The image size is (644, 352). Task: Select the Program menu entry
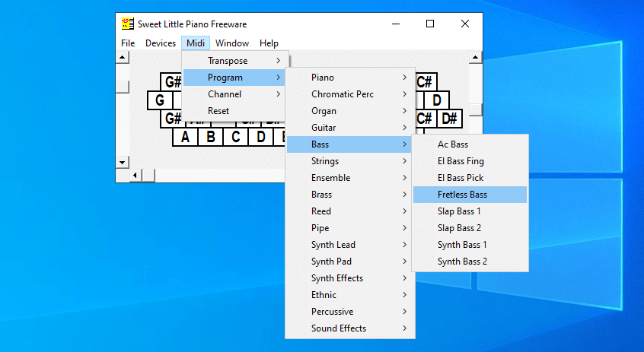coord(236,78)
